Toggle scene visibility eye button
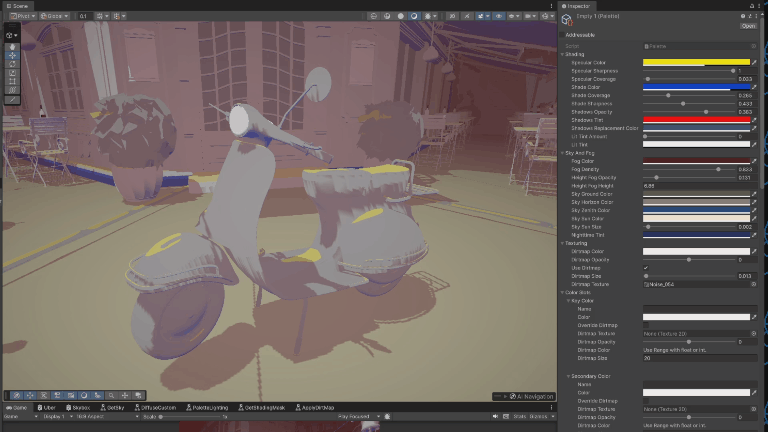 point(499,16)
